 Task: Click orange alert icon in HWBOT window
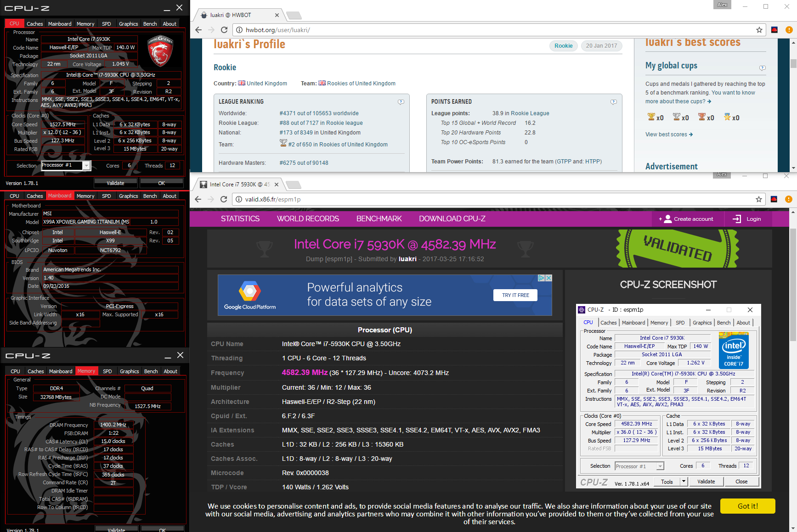(789, 30)
